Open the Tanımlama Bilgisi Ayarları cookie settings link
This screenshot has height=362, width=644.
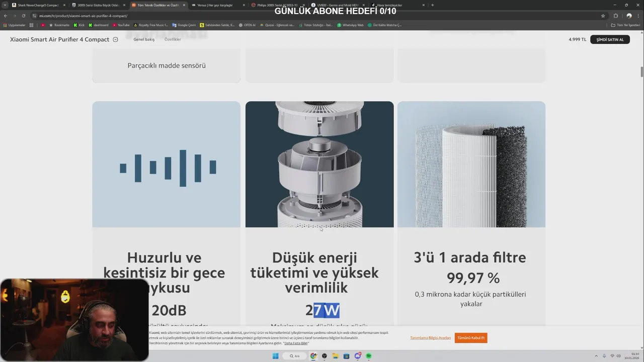pyautogui.click(x=430, y=338)
